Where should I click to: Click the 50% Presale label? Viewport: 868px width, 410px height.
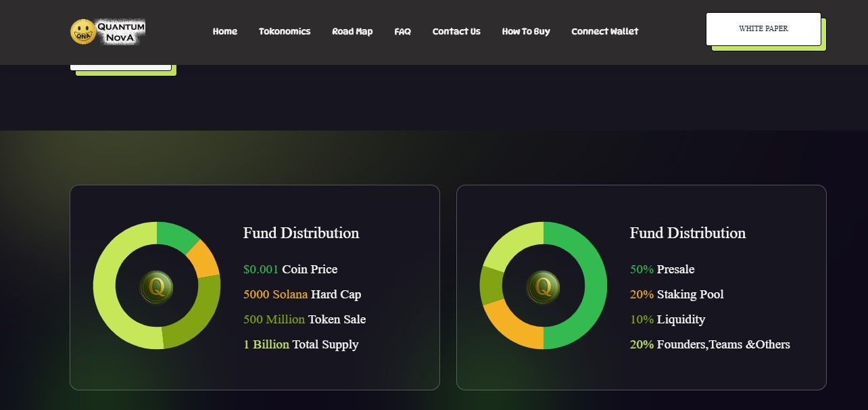click(662, 269)
